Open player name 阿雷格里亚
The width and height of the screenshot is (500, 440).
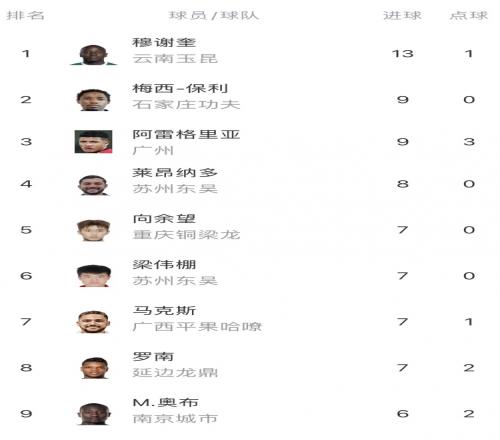tap(186, 134)
